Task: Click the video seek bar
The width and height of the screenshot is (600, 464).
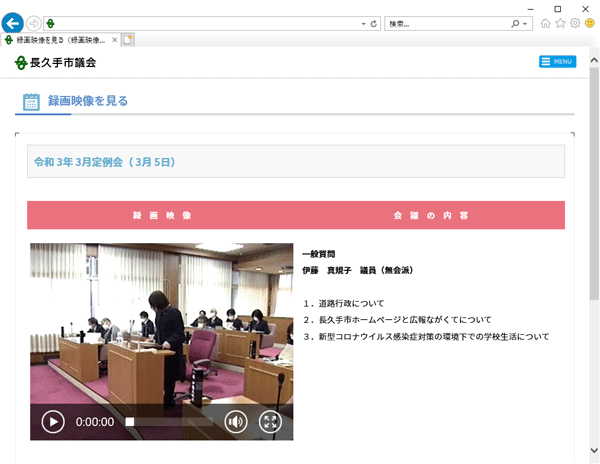Action: click(x=170, y=422)
